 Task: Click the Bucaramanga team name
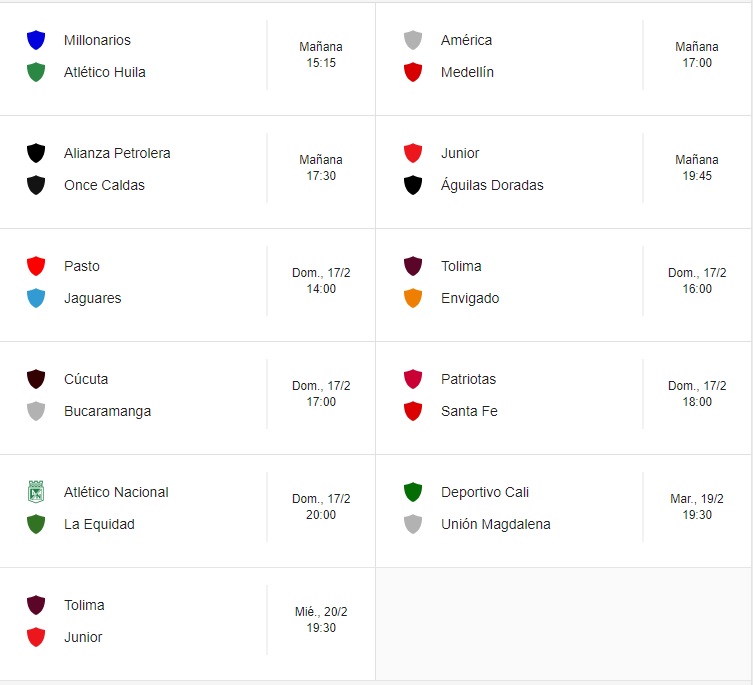click(107, 411)
